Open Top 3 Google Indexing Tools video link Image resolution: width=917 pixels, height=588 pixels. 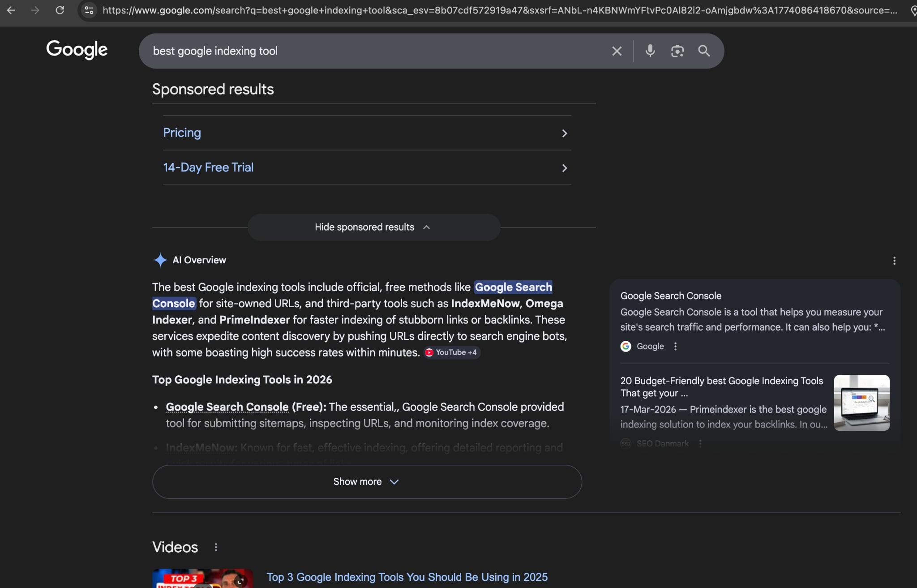pos(407,577)
